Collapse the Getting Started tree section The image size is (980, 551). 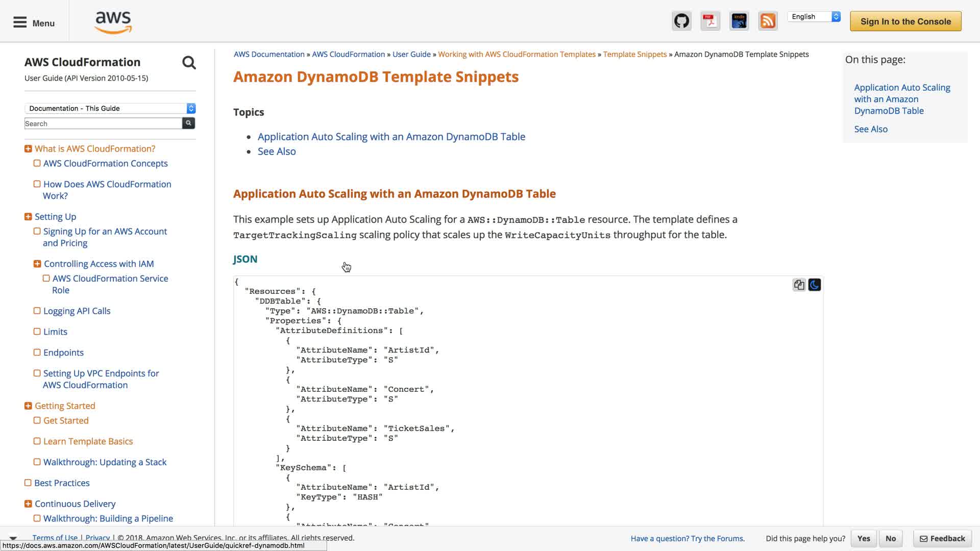[x=28, y=406]
